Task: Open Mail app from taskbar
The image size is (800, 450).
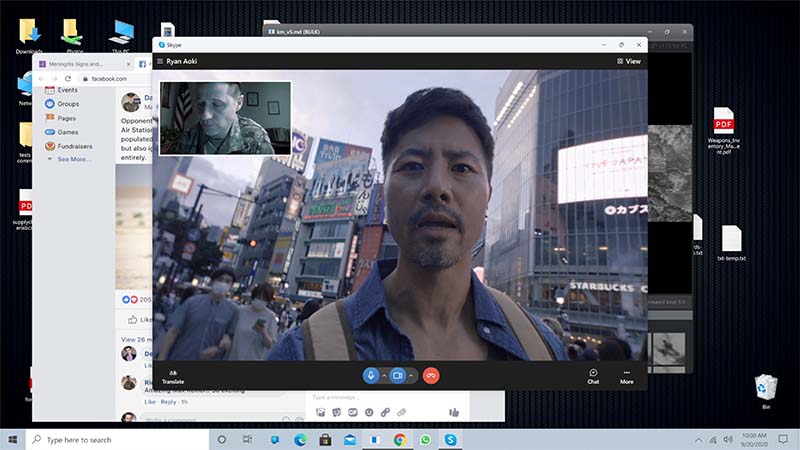Action: point(350,439)
